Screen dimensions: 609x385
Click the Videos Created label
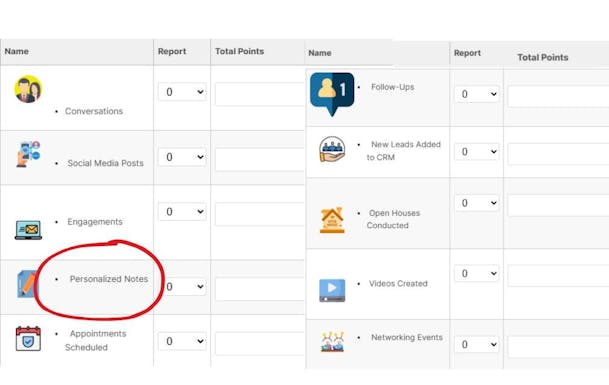click(398, 284)
